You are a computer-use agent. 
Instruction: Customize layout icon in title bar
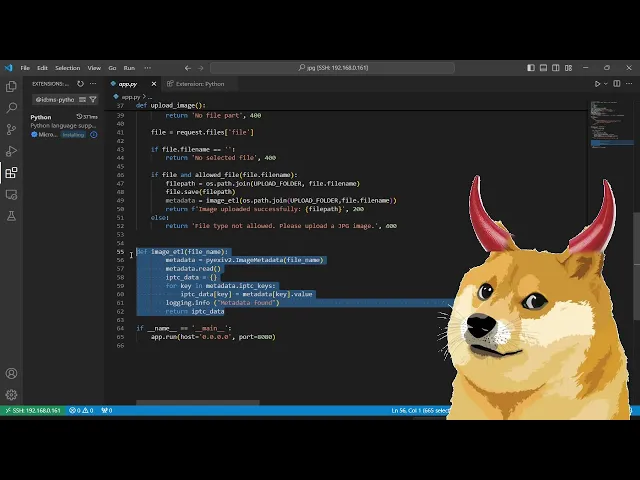[568, 68]
